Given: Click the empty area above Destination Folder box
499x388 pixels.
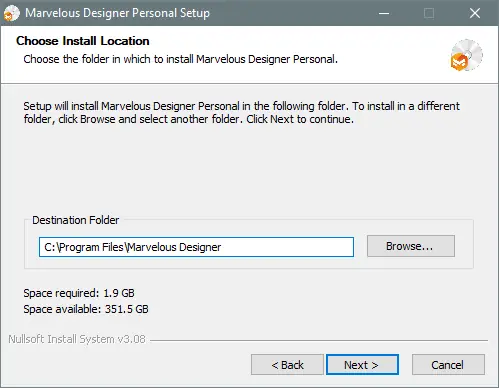Looking at the screenshot, I should (249, 170).
